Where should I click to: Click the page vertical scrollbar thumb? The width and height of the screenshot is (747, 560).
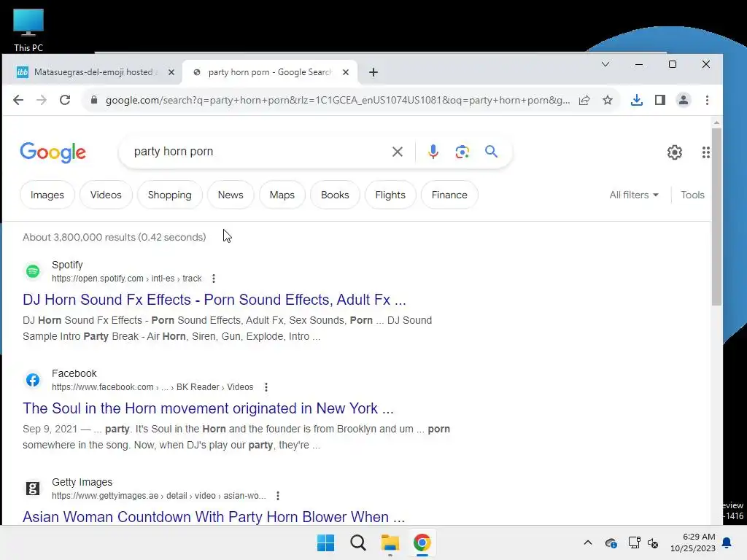(716, 217)
